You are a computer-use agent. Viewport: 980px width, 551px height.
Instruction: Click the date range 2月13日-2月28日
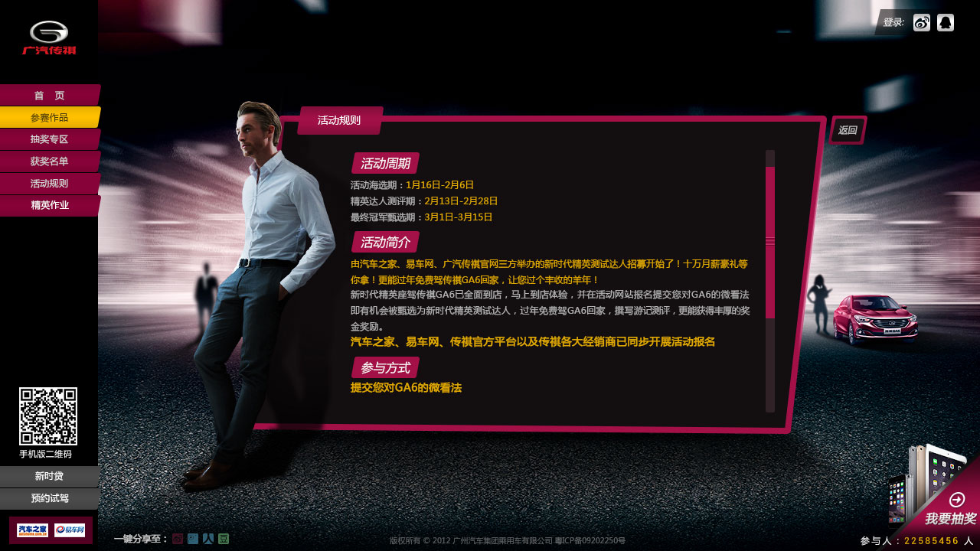(x=461, y=201)
